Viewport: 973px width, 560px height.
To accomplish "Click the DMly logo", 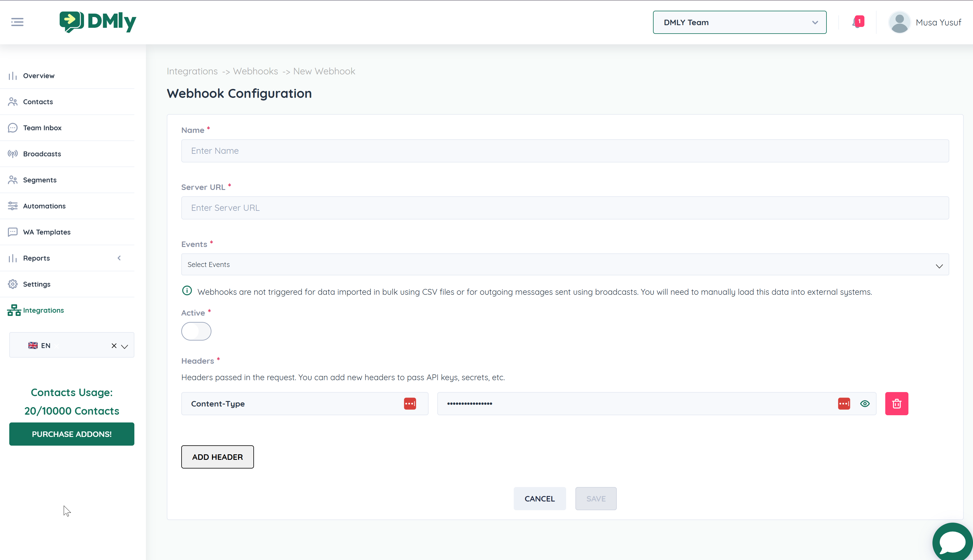I will (98, 22).
